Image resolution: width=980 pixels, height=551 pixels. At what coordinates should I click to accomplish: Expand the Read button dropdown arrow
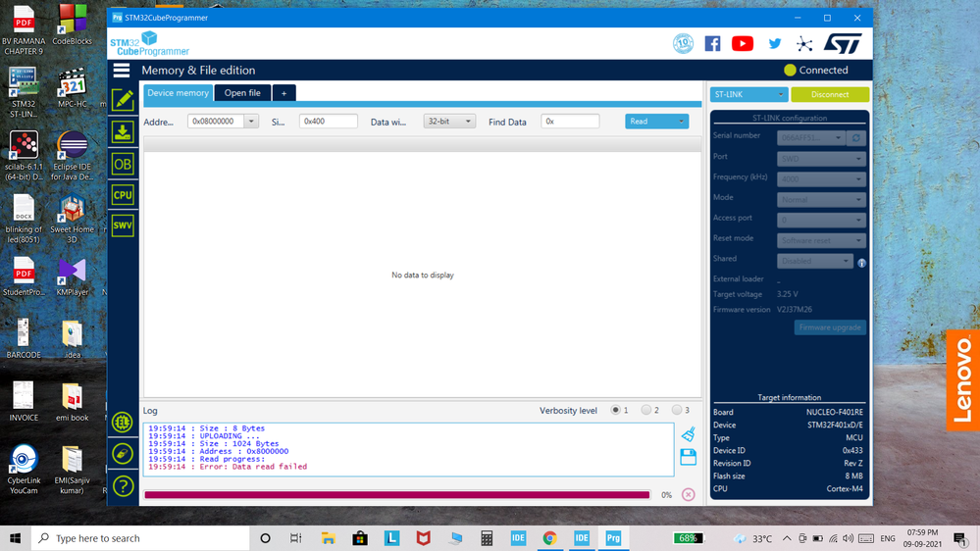tap(681, 122)
